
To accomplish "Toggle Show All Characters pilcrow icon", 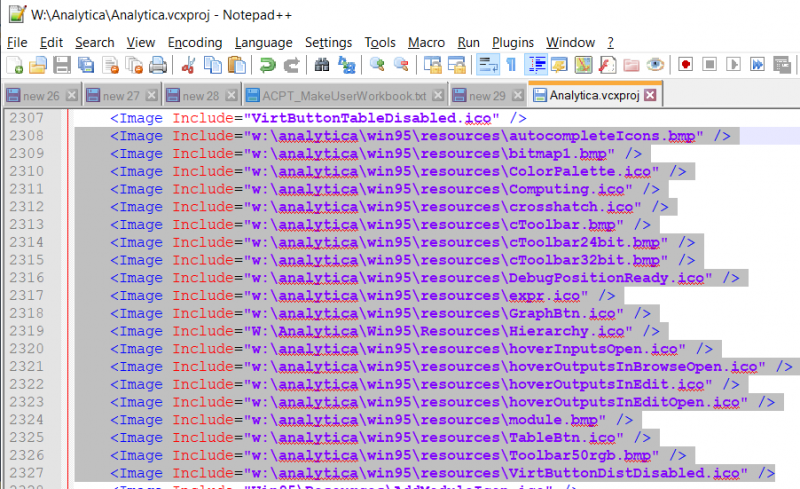I will [511, 65].
